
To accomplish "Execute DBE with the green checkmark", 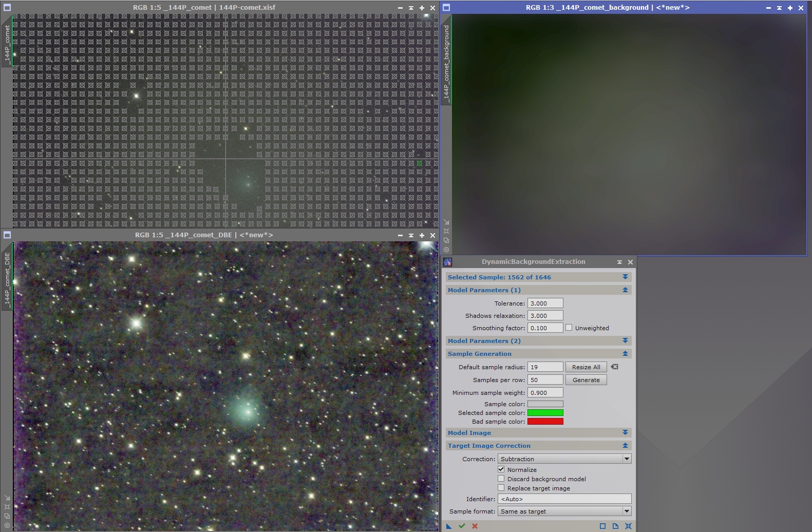I will (x=462, y=526).
